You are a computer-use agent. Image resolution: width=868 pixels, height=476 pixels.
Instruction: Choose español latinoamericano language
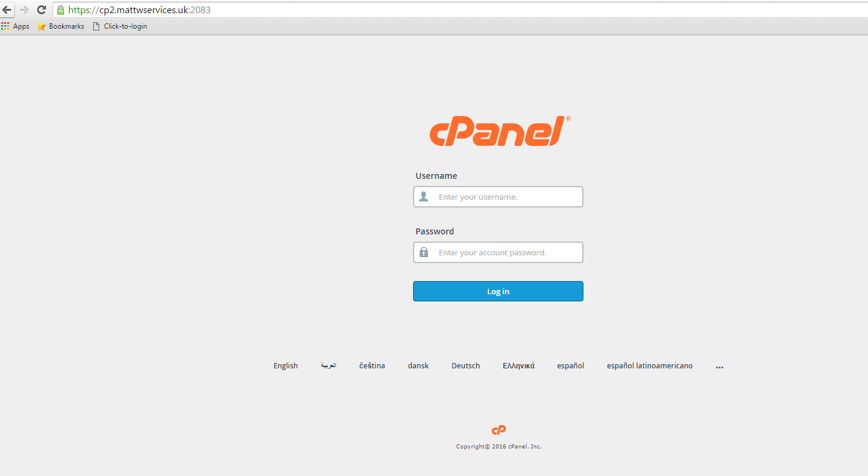point(650,366)
